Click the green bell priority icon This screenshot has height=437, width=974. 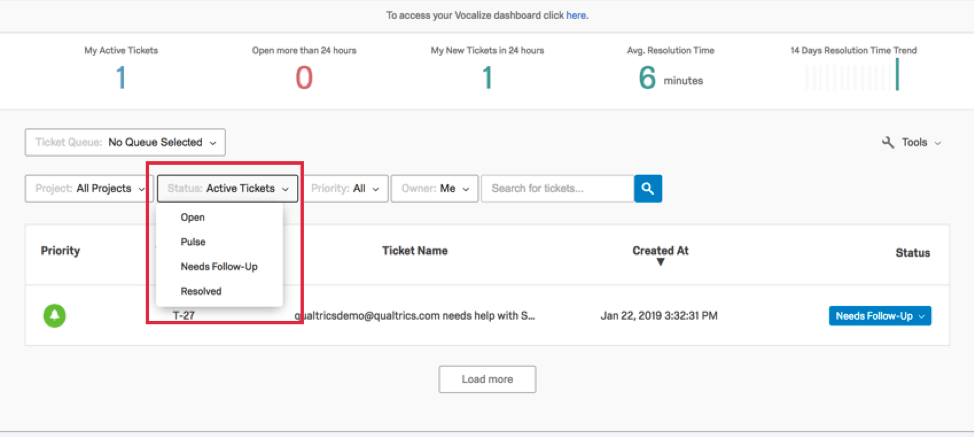click(55, 316)
